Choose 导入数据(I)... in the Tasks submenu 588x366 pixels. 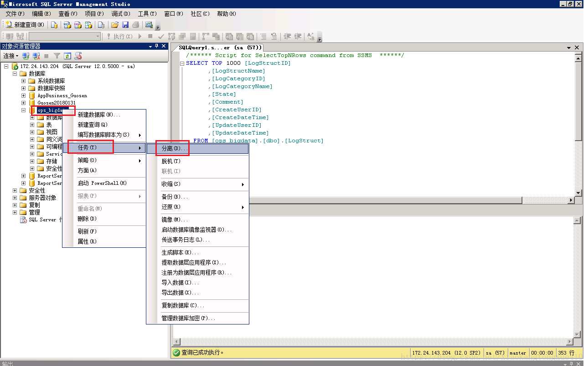click(197, 282)
